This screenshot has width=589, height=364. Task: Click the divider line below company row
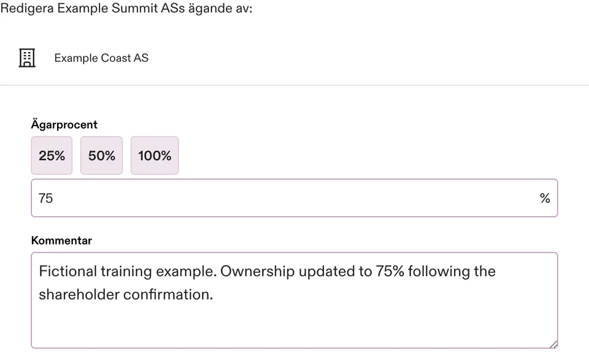(x=294, y=85)
